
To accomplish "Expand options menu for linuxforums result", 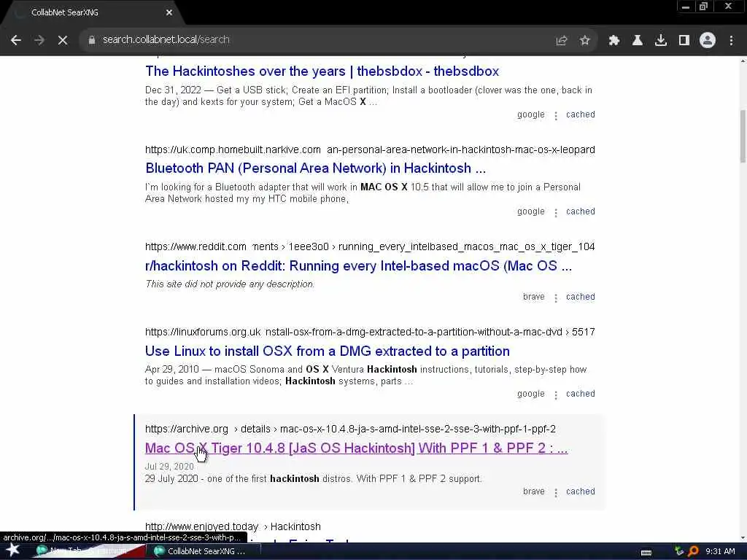I will (x=555, y=394).
